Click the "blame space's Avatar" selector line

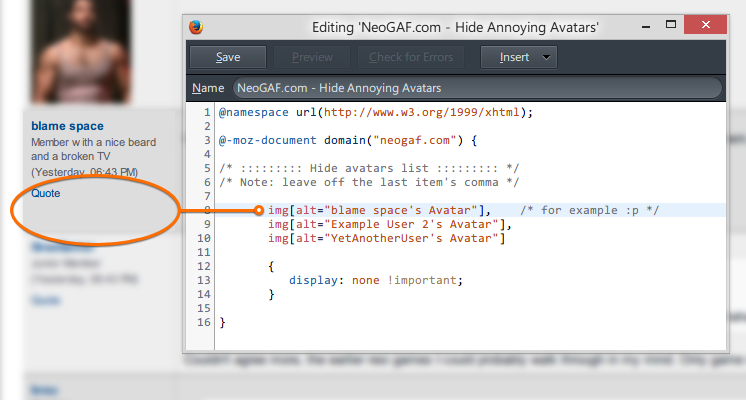[379, 210]
